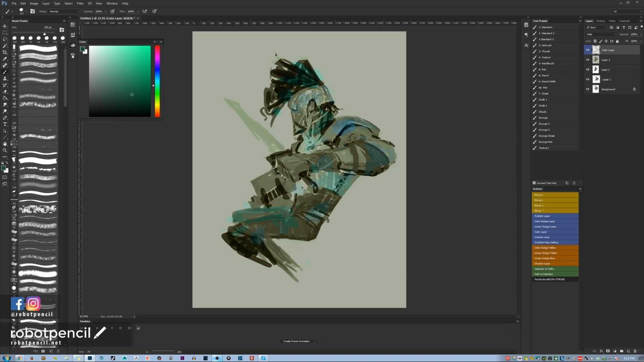Select the Smudge tool

pyautogui.click(x=5, y=105)
